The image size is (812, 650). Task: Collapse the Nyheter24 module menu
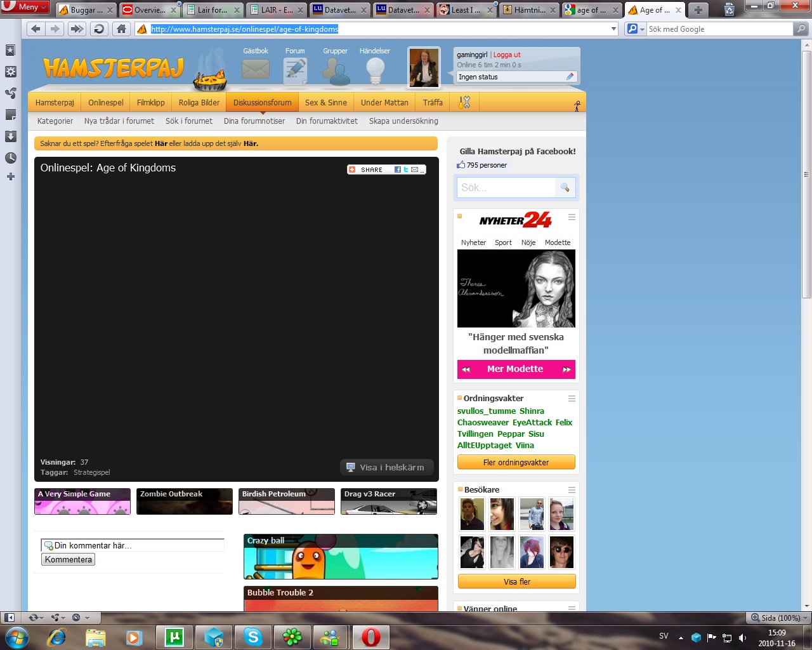(572, 217)
